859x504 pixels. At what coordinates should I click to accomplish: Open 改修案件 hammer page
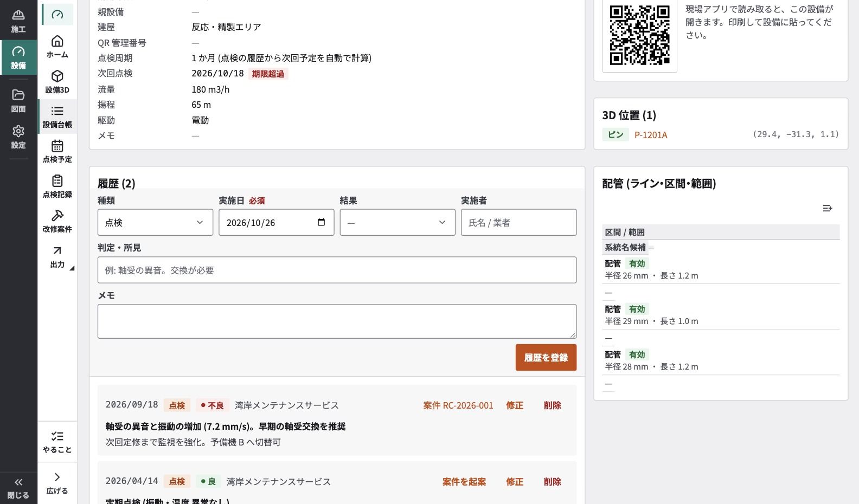point(57,221)
